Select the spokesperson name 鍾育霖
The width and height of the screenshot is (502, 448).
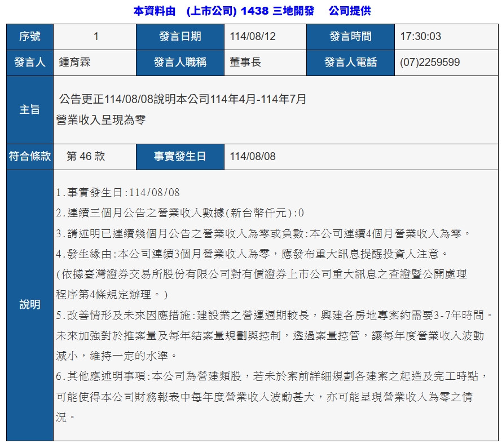(75, 63)
